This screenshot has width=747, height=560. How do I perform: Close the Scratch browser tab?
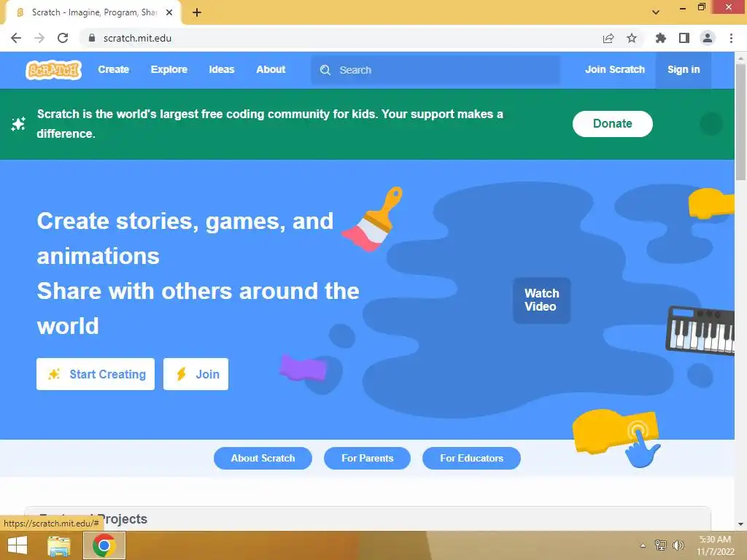(x=169, y=12)
